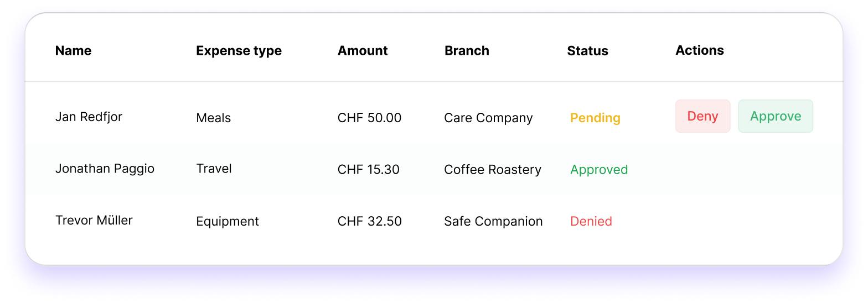Select the Approved status label

coord(599,170)
